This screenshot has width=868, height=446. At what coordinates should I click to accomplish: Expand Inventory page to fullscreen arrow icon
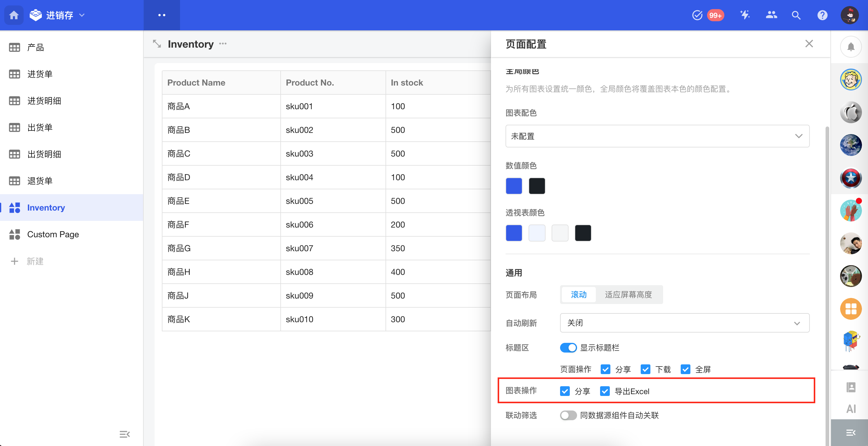[157, 44]
